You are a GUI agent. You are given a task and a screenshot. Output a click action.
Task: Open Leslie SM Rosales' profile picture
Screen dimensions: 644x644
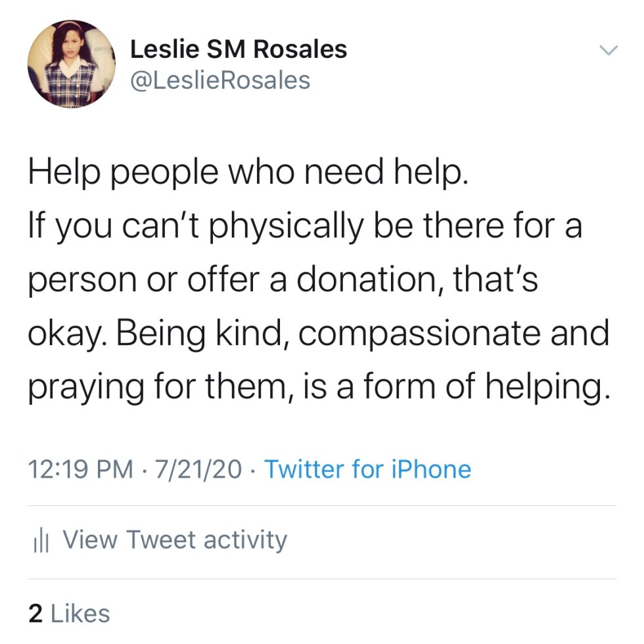pyautogui.click(x=72, y=64)
